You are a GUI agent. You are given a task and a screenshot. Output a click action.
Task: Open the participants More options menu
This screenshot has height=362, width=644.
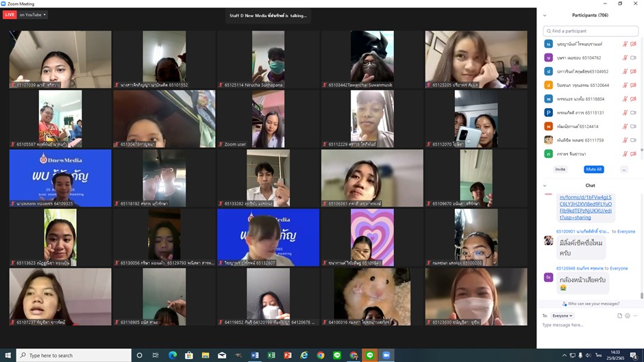point(623,169)
